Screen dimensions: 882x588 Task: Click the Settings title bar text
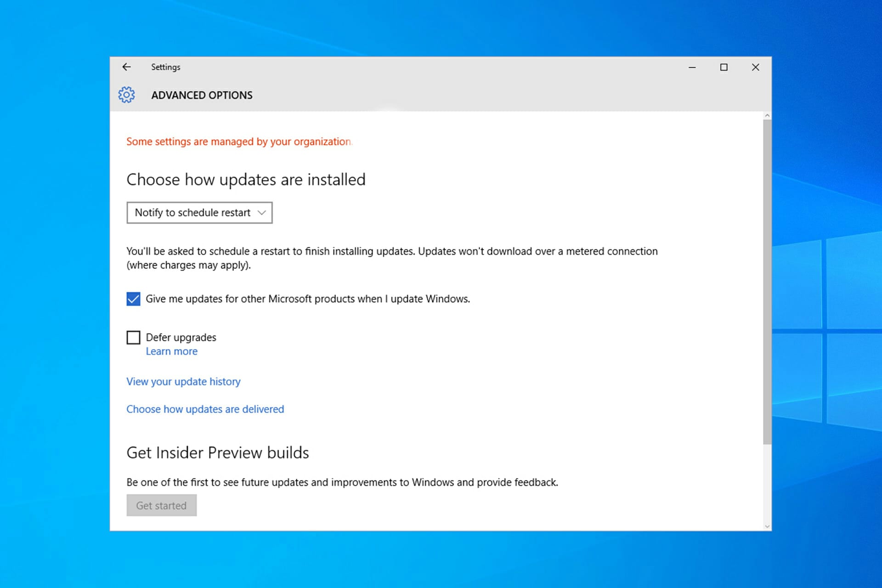(165, 67)
